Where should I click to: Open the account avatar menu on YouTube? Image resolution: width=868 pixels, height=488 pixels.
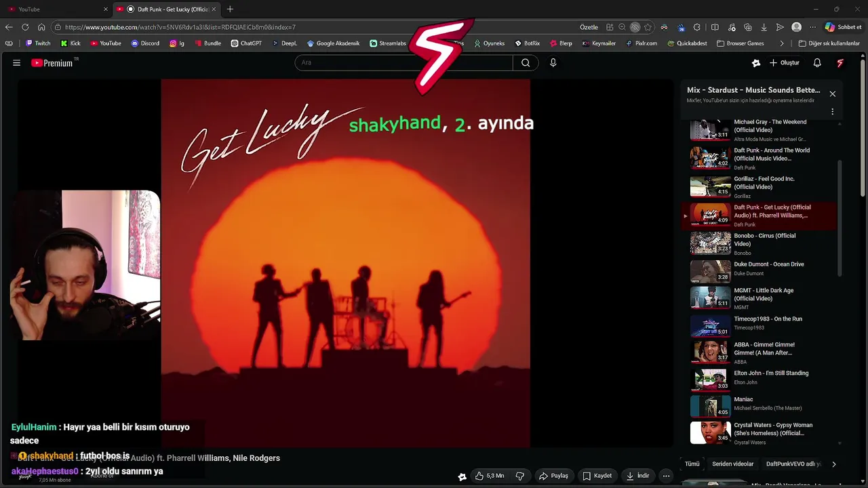pos(840,62)
